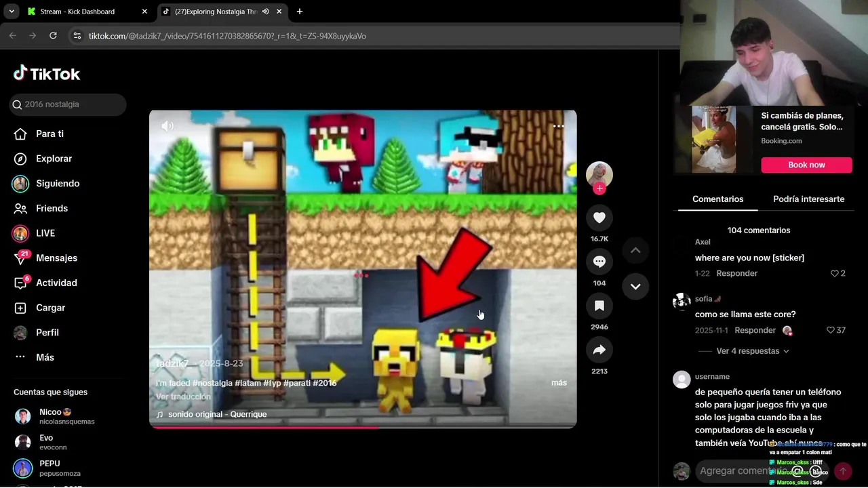
Task: Open Nicoo followed account
Action: [x=54, y=416]
